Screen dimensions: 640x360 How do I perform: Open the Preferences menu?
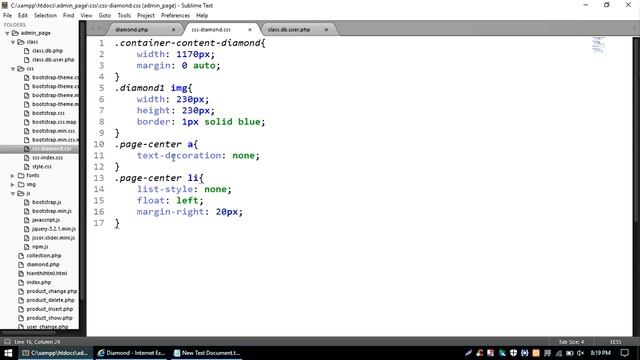click(175, 16)
